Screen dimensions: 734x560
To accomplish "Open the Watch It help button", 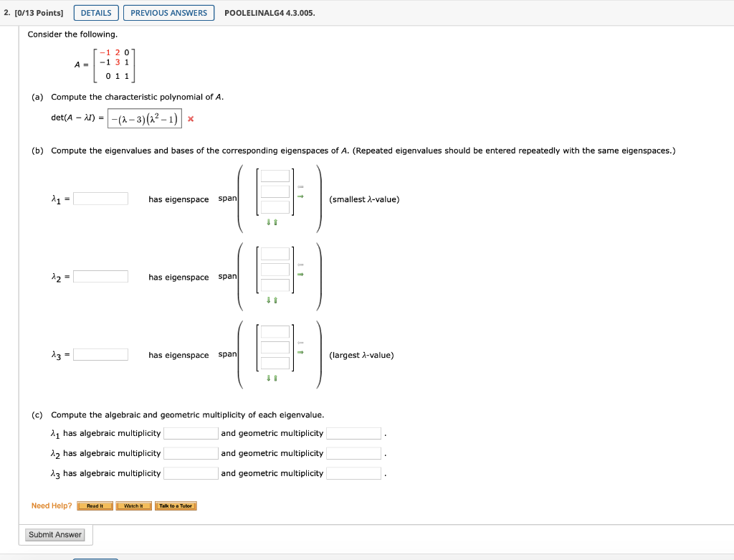I will (x=134, y=506).
